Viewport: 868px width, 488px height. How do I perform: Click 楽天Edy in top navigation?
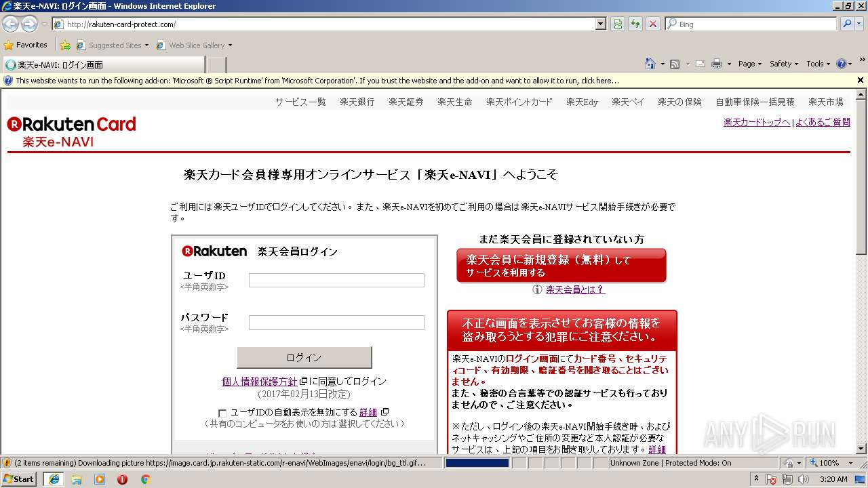click(583, 102)
